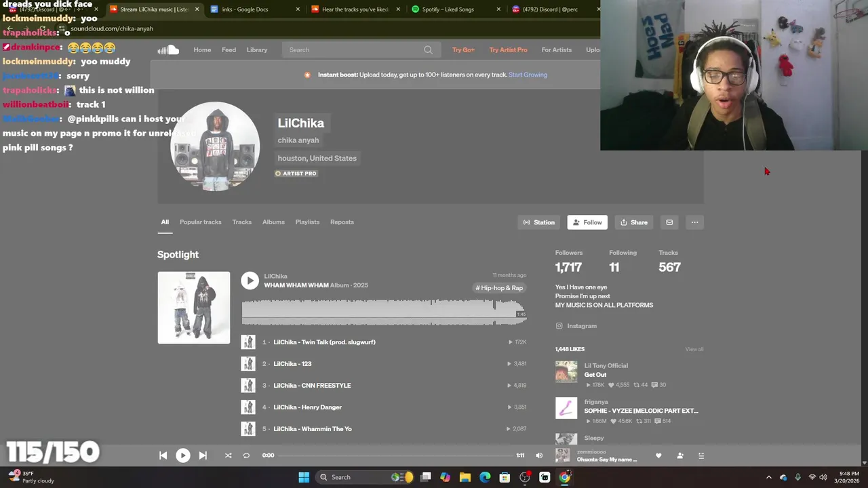Image resolution: width=868 pixels, height=488 pixels.
Task: Seek on the bottom player progress bar
Action: pos(396,455)
